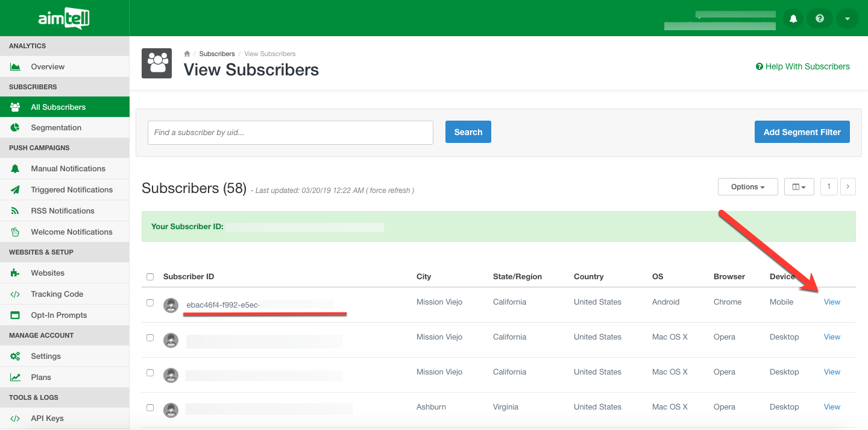Viewport: 868px width, 430px height.
Task: Click the home icon in breadcrumb
Action: [187, 54]
